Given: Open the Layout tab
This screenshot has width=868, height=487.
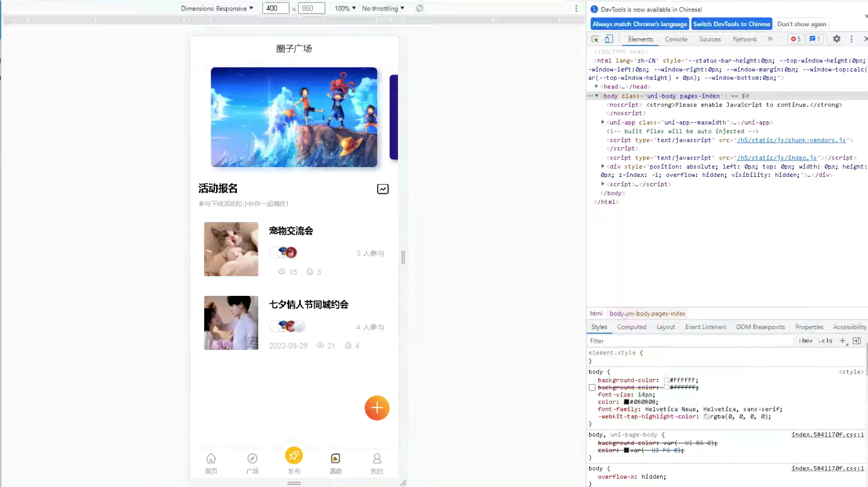Looking at the screenshot, I should pyautogui.click(x=665, y=327).
